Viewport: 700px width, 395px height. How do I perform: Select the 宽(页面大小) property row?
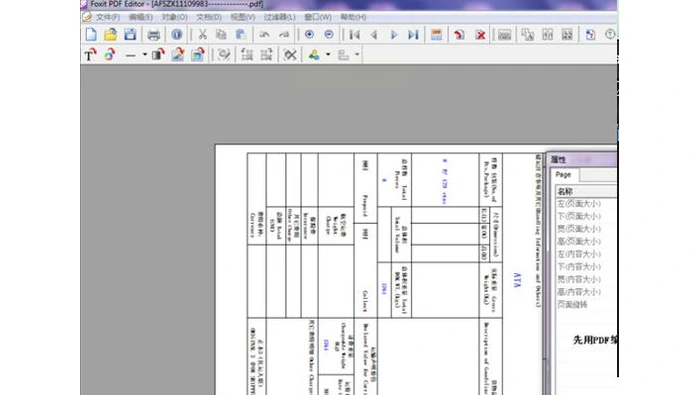[586, 229]
